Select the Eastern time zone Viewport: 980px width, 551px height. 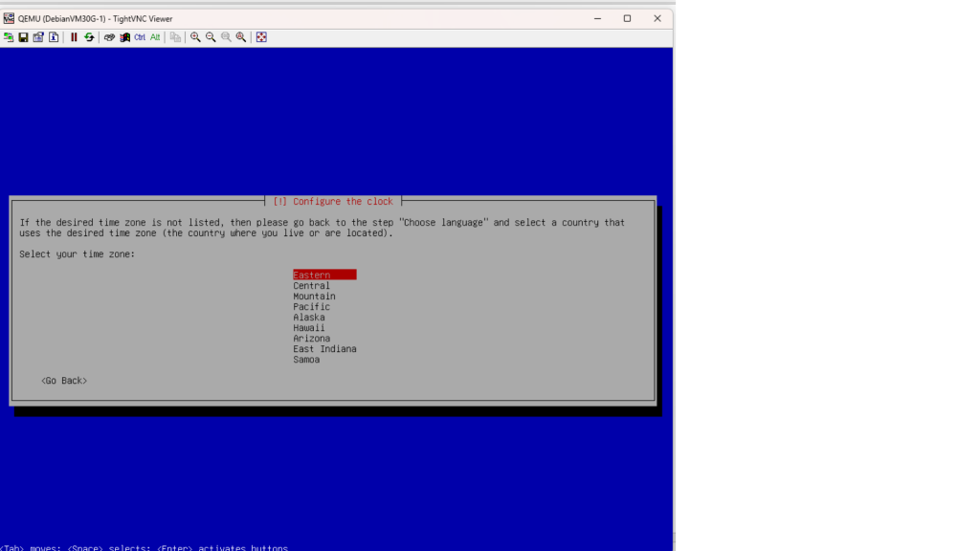coord(312,275)
